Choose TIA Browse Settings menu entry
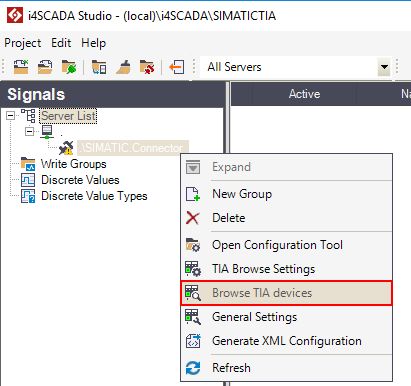This screenshot has height=386, width=411. point(287,269)
